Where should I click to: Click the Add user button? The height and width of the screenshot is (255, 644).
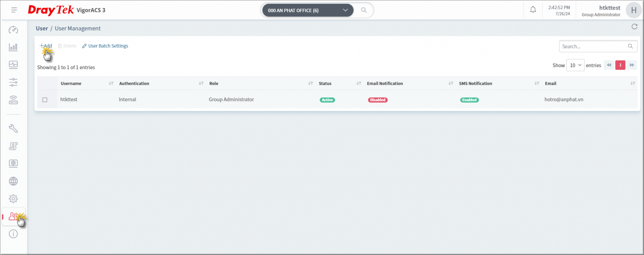(x=46, y=46)
